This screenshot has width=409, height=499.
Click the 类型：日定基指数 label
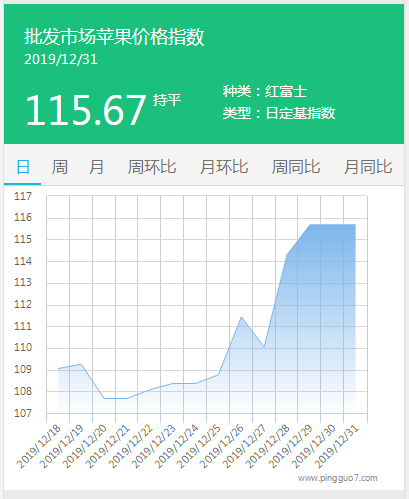click(x=279, y=113)
